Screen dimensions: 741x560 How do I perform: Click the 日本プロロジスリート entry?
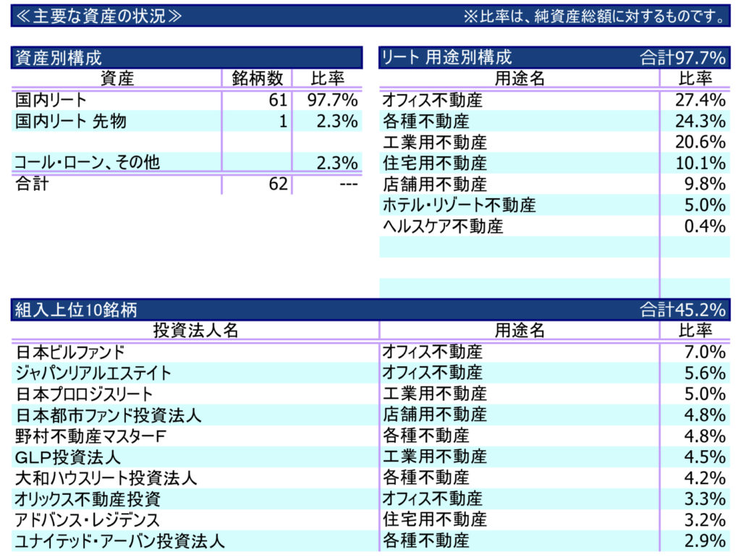click(x=84, y=394)
